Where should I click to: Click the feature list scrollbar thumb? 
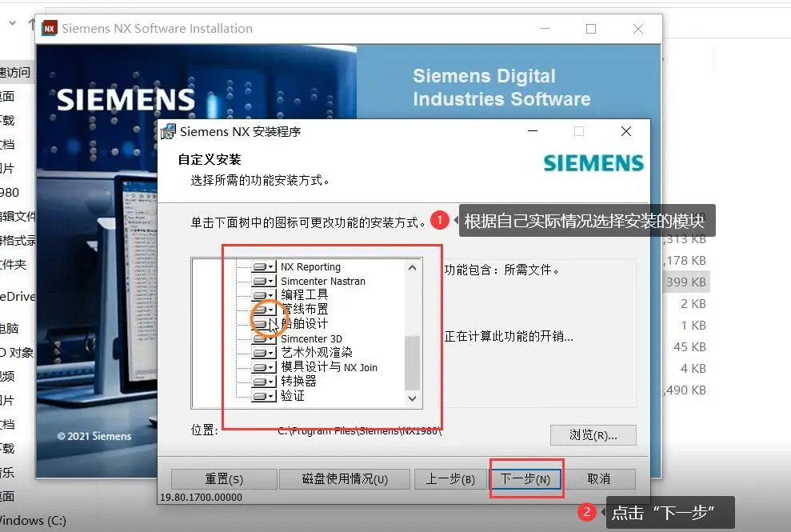click(412, 362)
